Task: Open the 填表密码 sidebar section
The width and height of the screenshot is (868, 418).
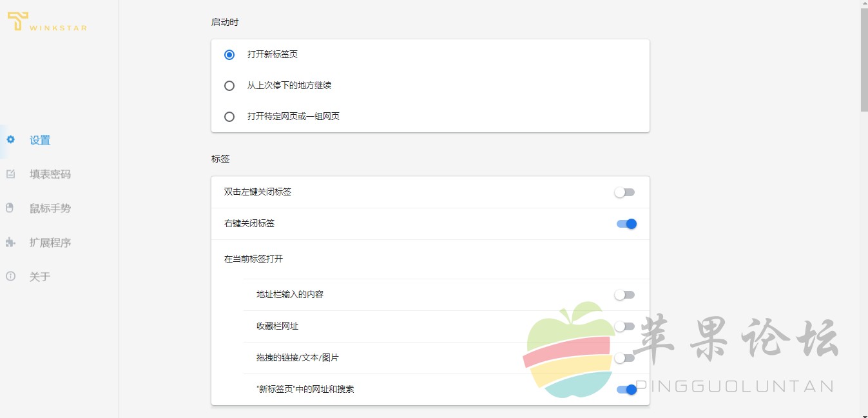Action: (x=50, y=174)
